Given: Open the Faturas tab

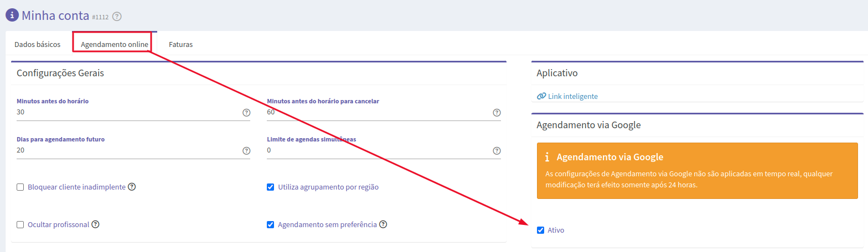Looking at the screenshot, I should (180, 44).
